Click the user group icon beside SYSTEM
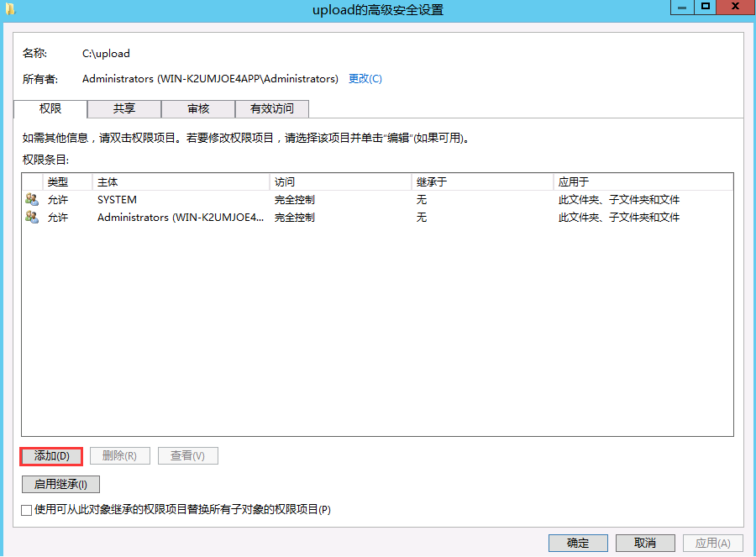Screen dimensions: 756x557 coord(32,200)
